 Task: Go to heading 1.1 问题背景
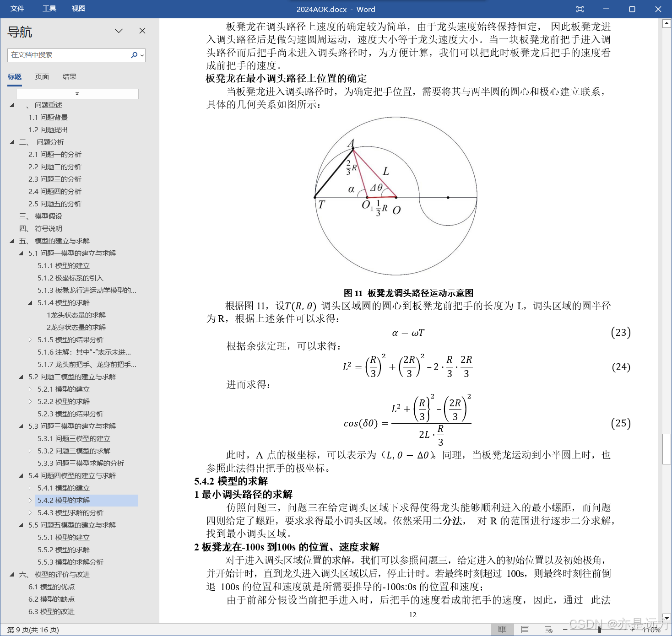[x=48, y=118]
